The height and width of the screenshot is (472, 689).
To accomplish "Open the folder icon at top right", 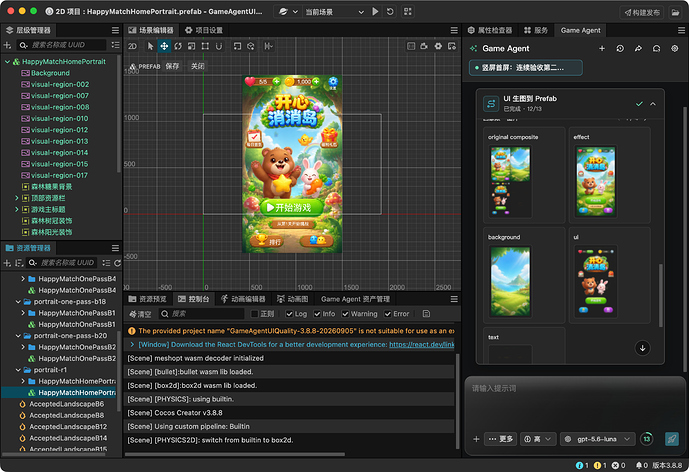I will click(675, 12).
